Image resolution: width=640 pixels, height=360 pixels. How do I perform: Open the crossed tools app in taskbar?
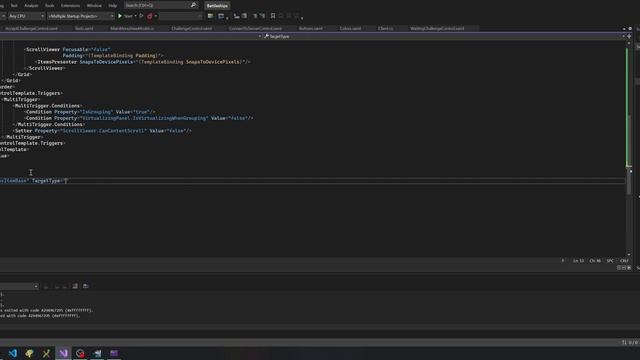[x=46, y=353]
